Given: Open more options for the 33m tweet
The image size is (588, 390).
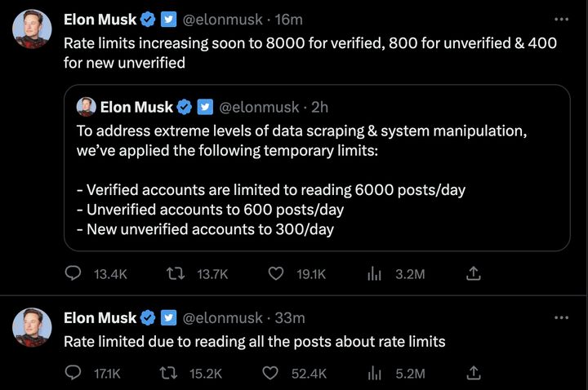Looking at the screenshot, I should 560,317.
